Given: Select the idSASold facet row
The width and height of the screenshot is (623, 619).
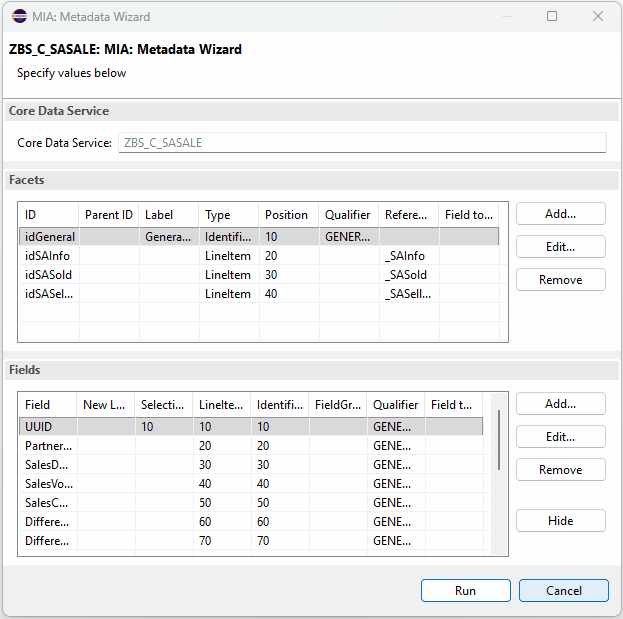Looking at the screenshot, I should point(48,275).
